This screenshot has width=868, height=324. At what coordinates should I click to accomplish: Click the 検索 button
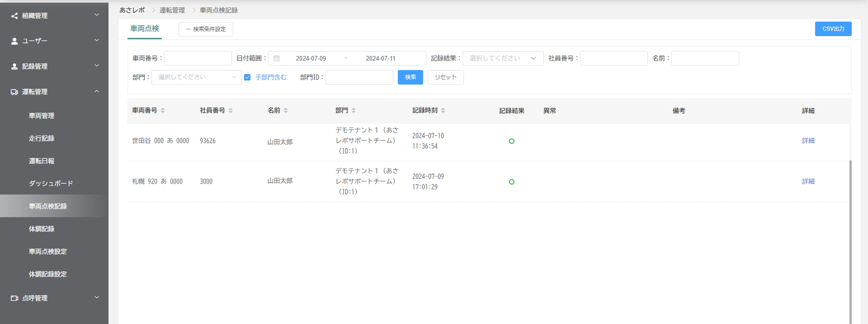pos(410,77)
